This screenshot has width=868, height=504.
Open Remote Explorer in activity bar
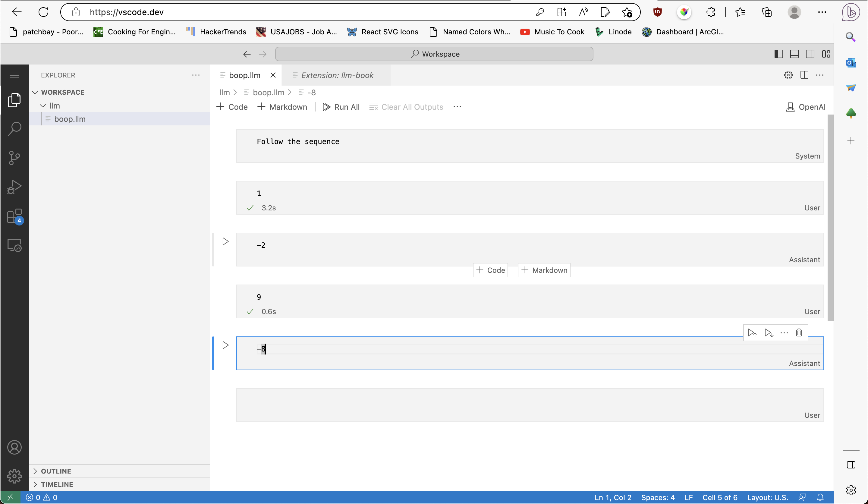point(14,245)
